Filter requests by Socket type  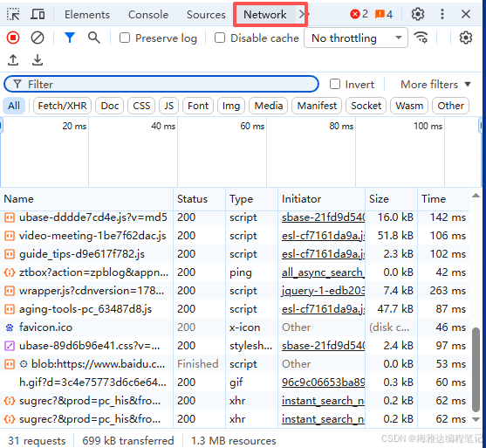coord(366,106)
